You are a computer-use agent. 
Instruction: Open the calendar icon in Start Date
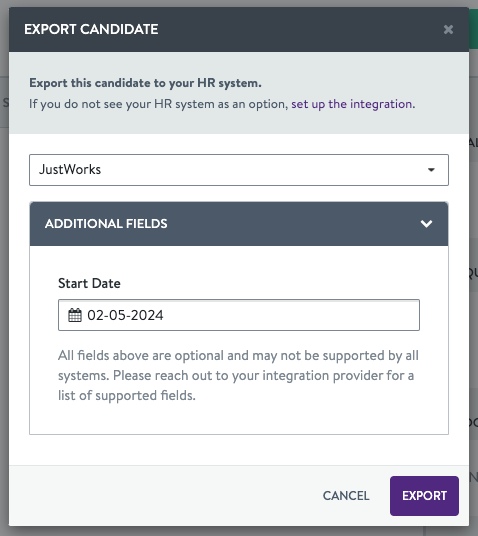point(75,315)
